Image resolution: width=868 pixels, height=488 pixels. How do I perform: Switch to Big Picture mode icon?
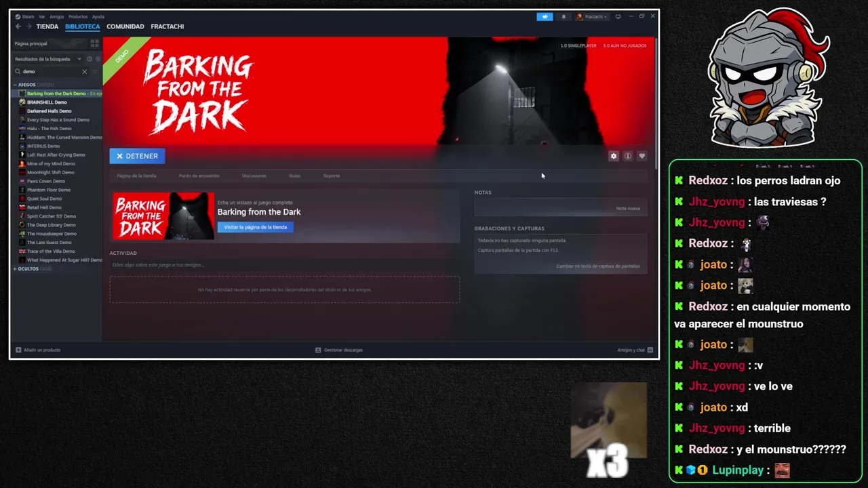coord(618,16)
